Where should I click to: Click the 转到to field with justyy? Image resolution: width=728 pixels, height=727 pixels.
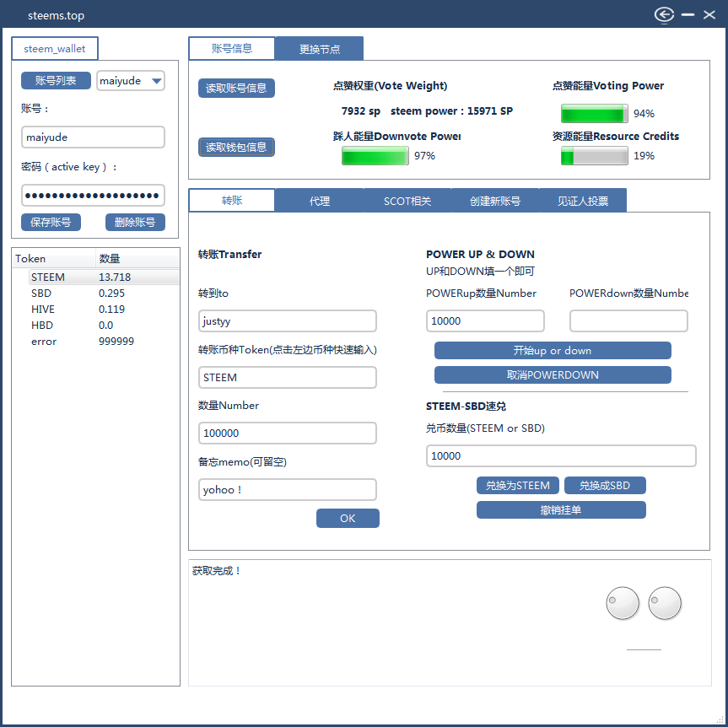tap(288, 321)
